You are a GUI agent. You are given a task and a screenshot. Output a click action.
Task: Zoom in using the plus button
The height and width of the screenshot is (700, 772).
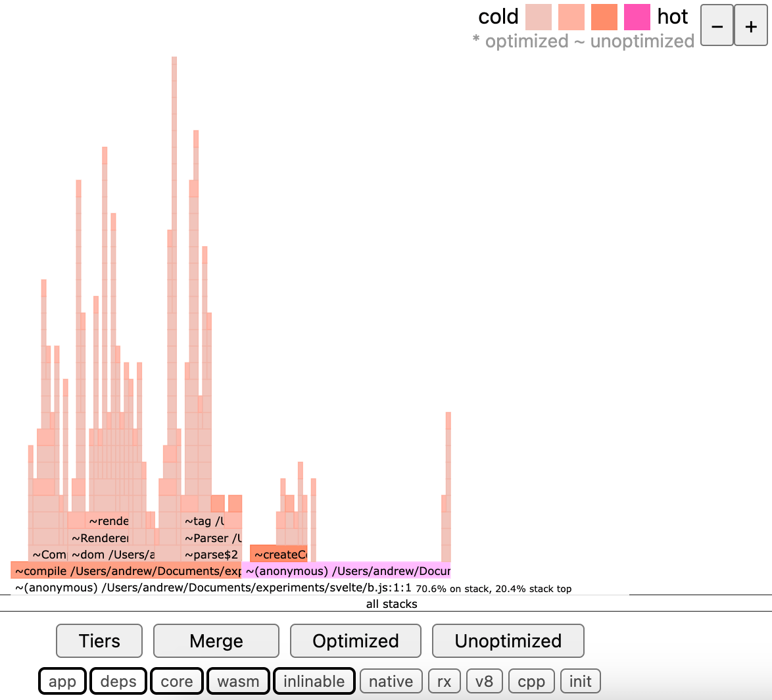tap(751, 25)
